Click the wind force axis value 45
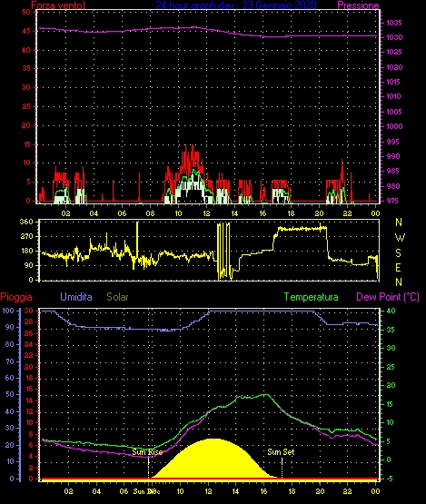 [x=26, y=31]
